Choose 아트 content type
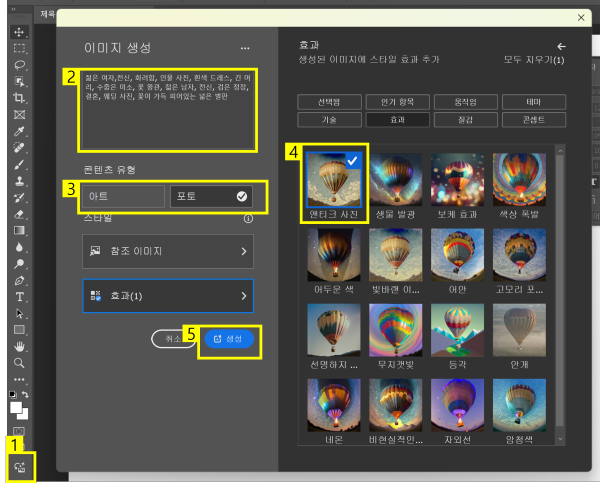The height and width of the screenshot is (483, 600). 124,196
